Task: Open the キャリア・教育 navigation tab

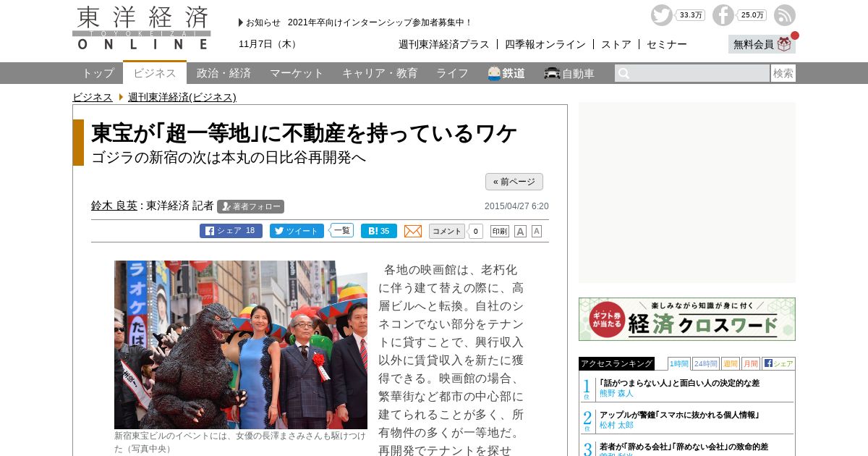Action: pyautogui.click(x=380, y=73)
